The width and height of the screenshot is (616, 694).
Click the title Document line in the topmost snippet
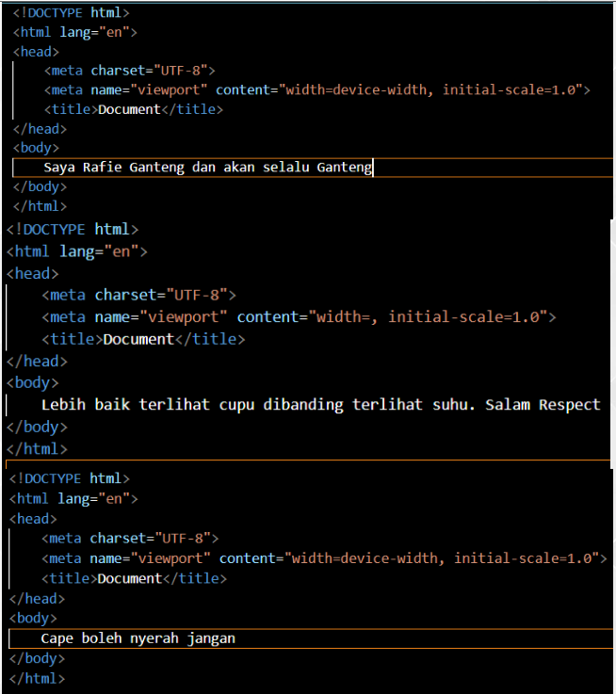point(134,109)
